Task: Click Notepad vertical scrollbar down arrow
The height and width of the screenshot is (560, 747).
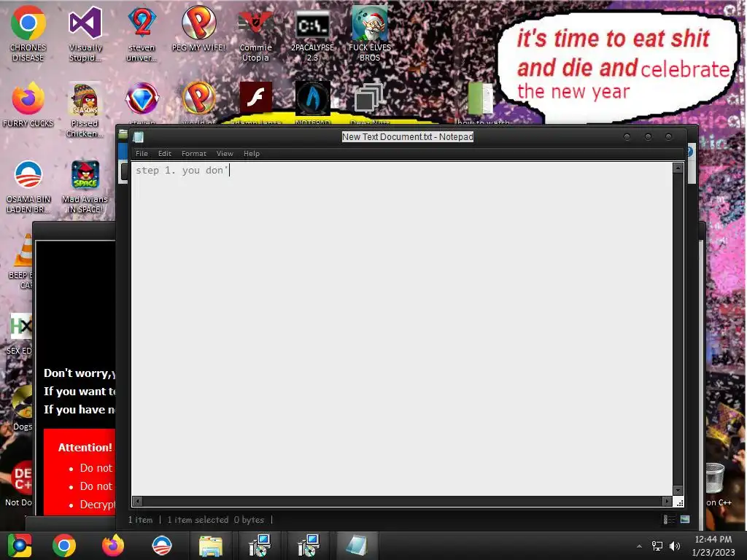Action: [678, 491]
